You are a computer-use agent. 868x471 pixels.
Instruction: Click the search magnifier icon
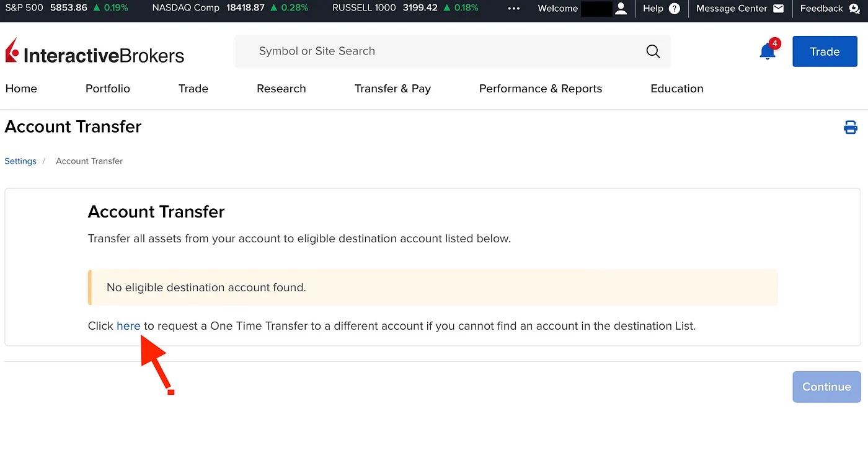click(x=653, y=51)
